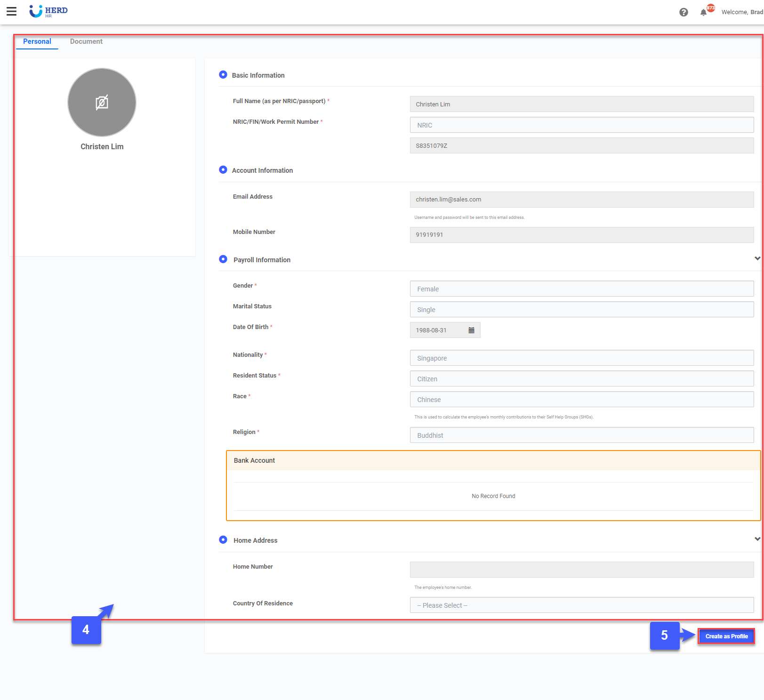Collapse the Payroll Information section chevron

tap(757, 258)
